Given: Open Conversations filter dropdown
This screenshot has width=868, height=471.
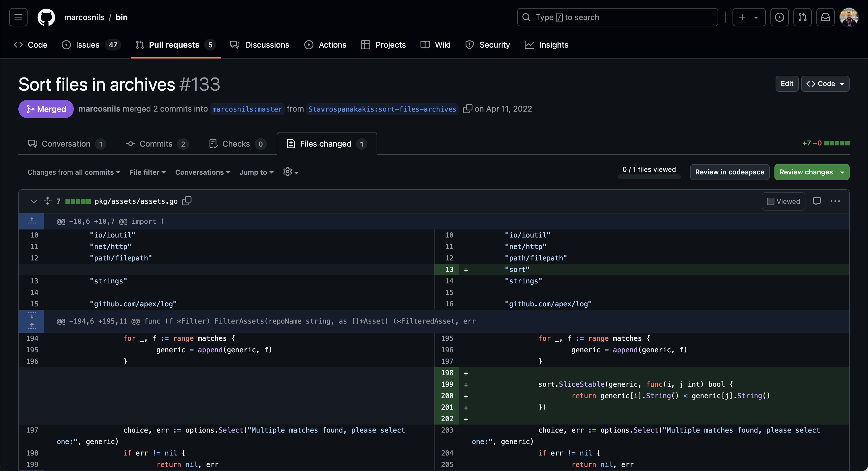Looking at the screenshot, I should point(202,172).
